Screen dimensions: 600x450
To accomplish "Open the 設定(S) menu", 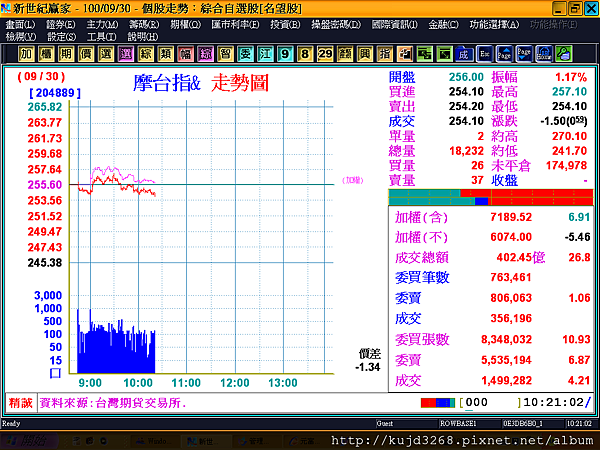I will click(62, 37).
